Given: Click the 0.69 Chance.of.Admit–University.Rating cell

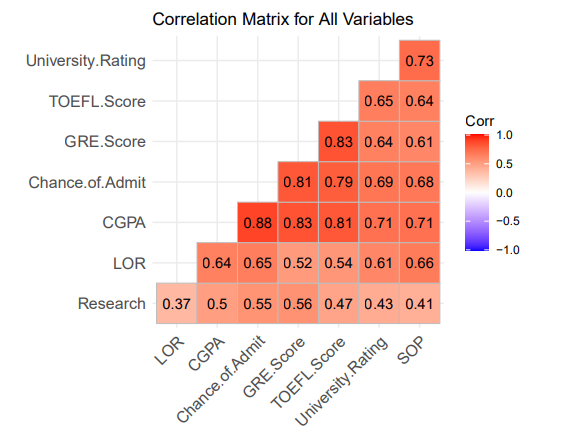Looking at the screenshot, I should pos(379,182).
